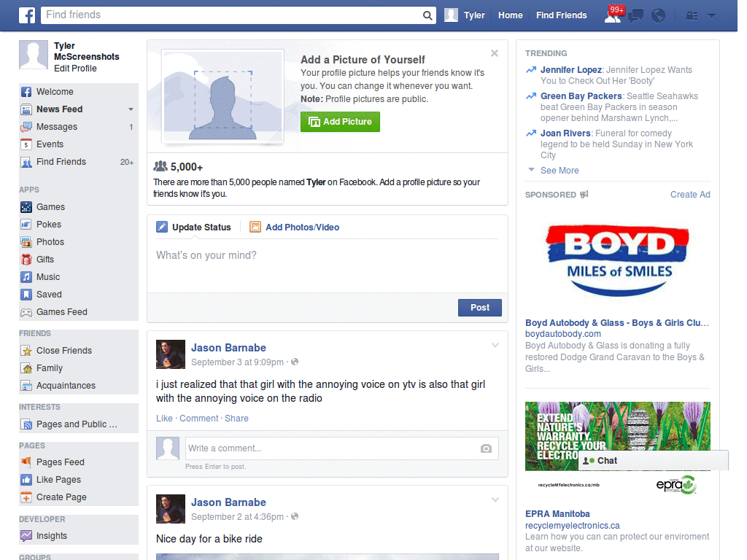The height and width of the screenshot is (560, 747).
Task: Click the Pages Feed icon
Action: 26,462
